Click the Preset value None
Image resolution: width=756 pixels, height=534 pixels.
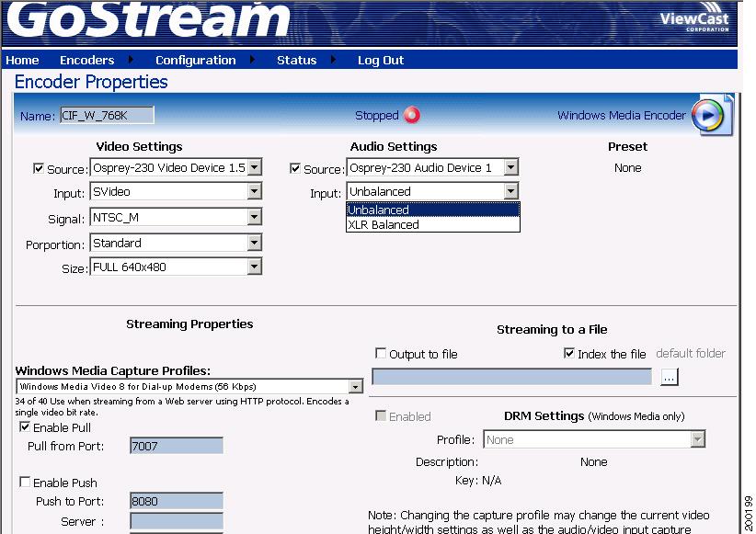(x=627, y=167)
